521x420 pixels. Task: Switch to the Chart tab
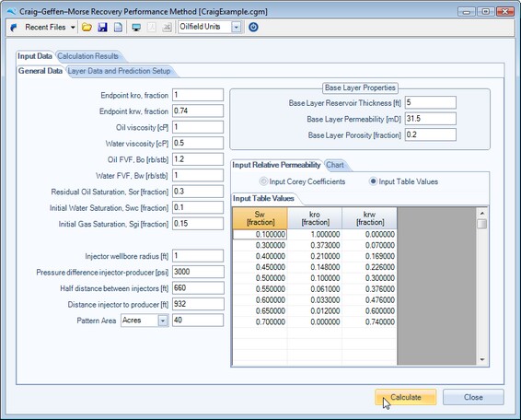(335, 165)
